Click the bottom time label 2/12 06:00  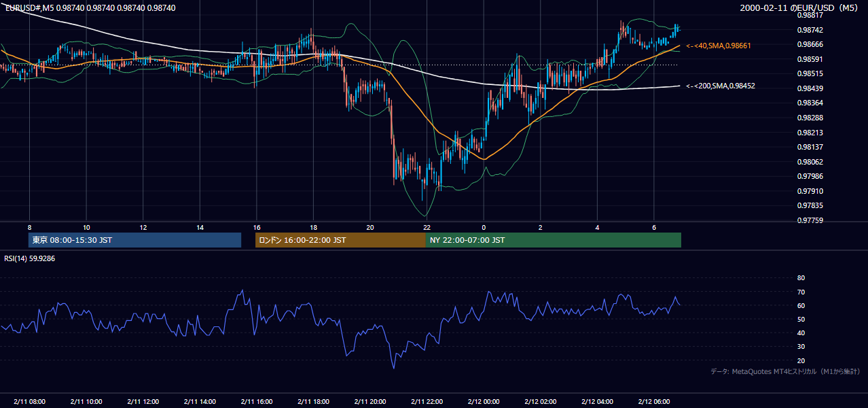pos(654,401)
